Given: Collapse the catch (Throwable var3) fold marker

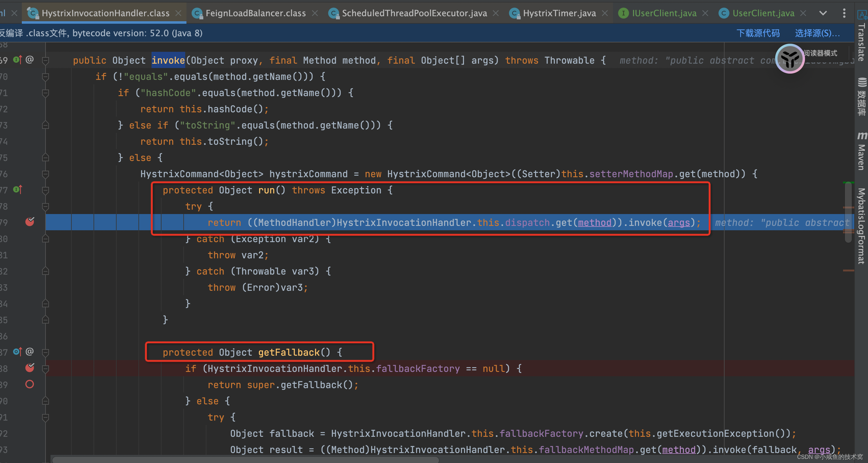Looking at the screenshot, I should coord(46,271).
